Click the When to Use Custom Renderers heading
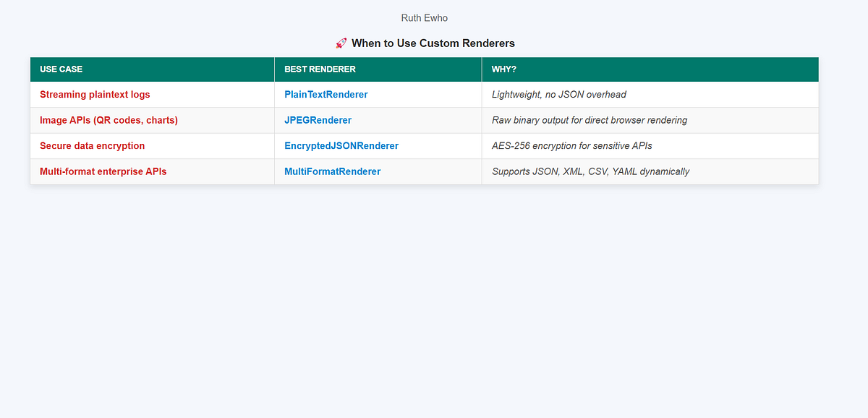The width and height of the screenshot is (868, 418). 433,43
